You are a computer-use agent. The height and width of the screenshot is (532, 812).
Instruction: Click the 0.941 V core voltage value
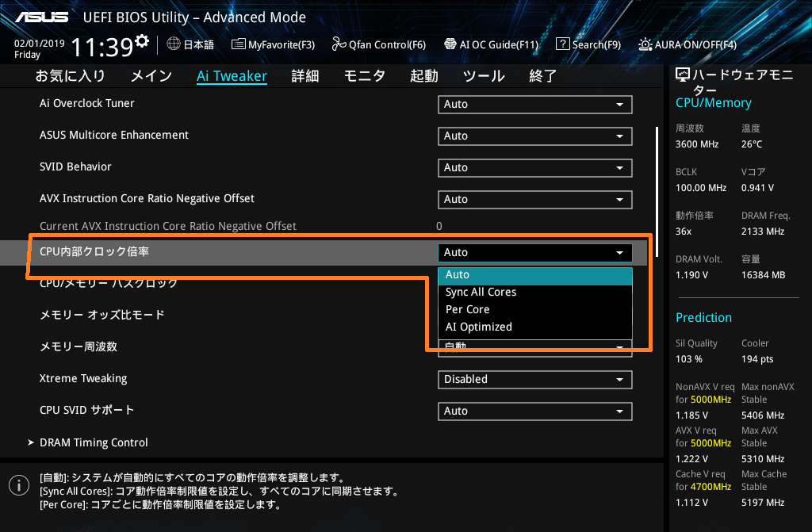(x=757, y=188)
